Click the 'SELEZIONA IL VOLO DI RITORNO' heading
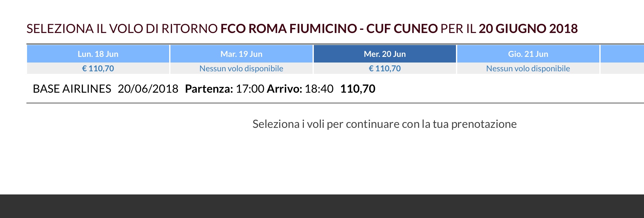644x218 pixels. pyautogui.click(x=122, y=29)
